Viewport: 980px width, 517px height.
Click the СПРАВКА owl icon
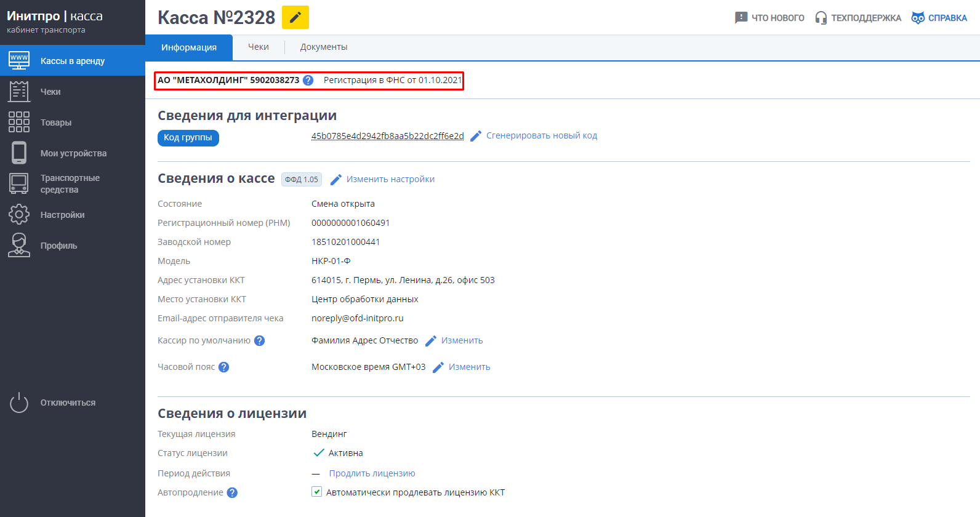pos(918,18)
